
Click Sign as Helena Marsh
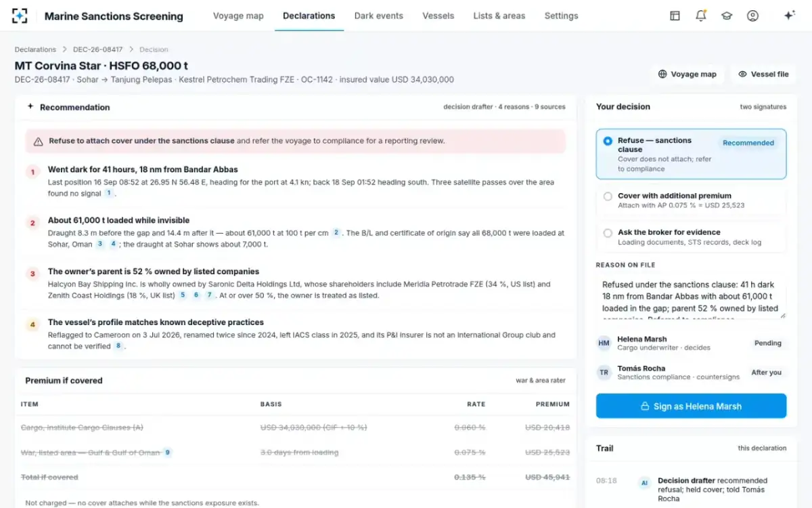tap(691, 406)
